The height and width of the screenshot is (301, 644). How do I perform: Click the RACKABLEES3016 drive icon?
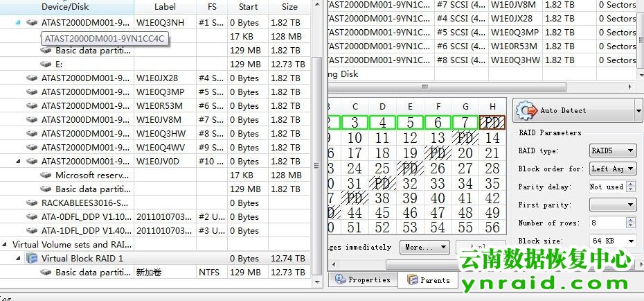point(33,203)
